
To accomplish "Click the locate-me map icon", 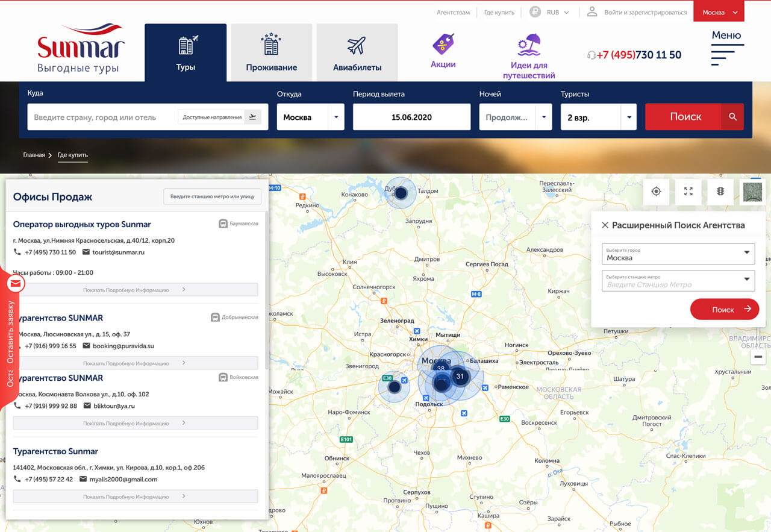I will (657, 192).
